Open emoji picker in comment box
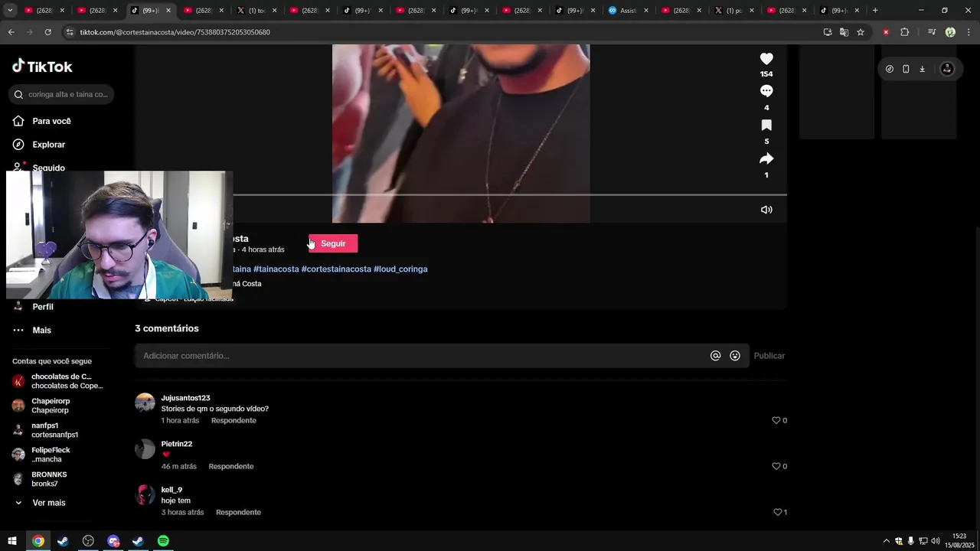This screenshot has height=551, width=980. (x=735, y=356)
